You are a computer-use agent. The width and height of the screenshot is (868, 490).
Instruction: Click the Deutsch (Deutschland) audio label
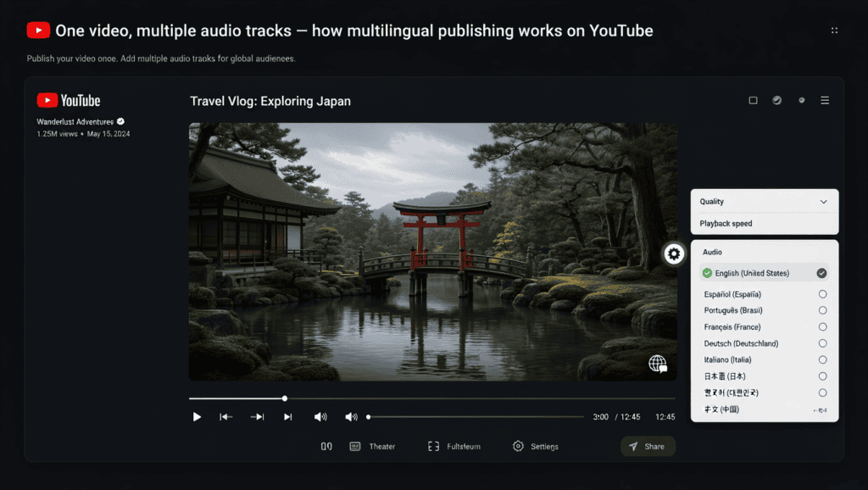[x=741, y=343]
